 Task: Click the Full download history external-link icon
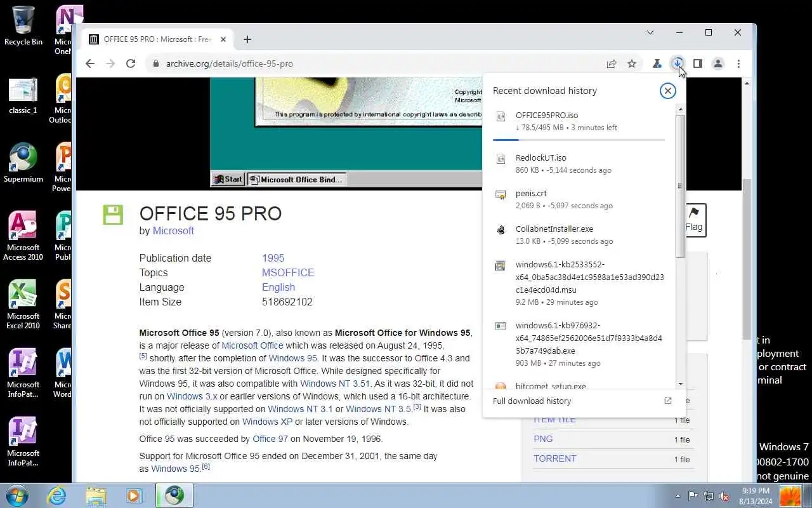pyautogui.click(x=667, y=401)
